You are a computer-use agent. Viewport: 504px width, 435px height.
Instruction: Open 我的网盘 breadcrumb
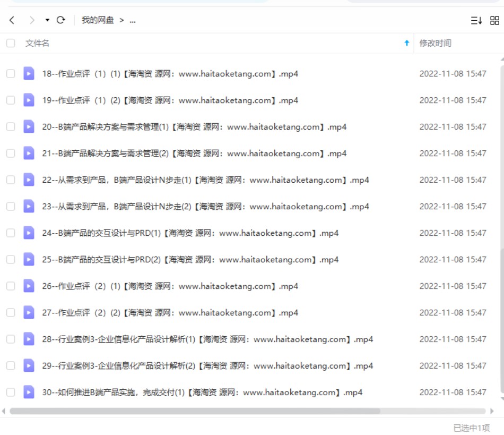pos(98,20)
